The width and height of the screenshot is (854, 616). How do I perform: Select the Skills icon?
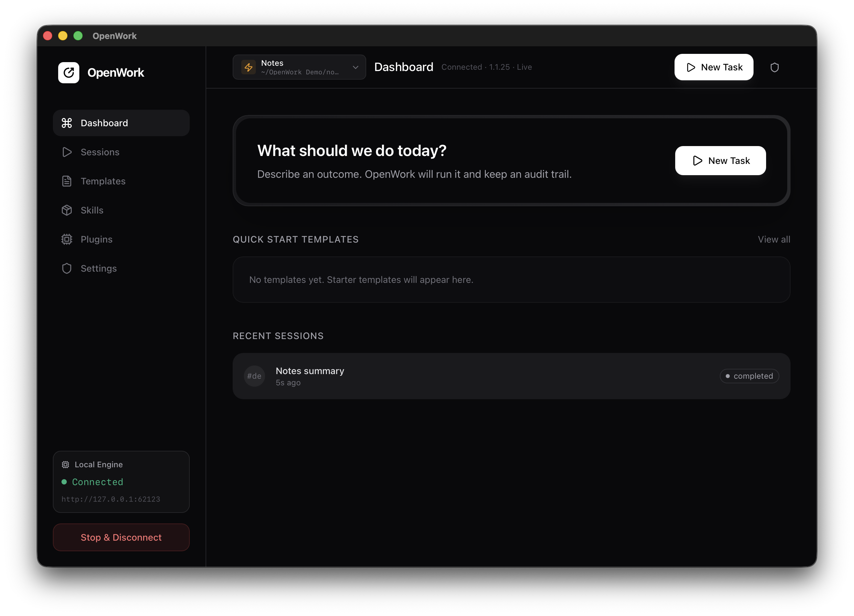tap(67, 210)
